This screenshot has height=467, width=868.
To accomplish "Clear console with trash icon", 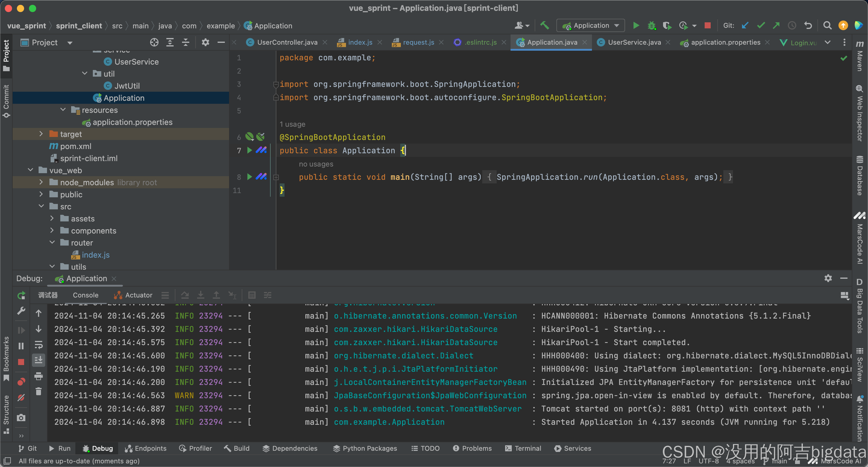I will pyautogui.click(x=38, y=392).
